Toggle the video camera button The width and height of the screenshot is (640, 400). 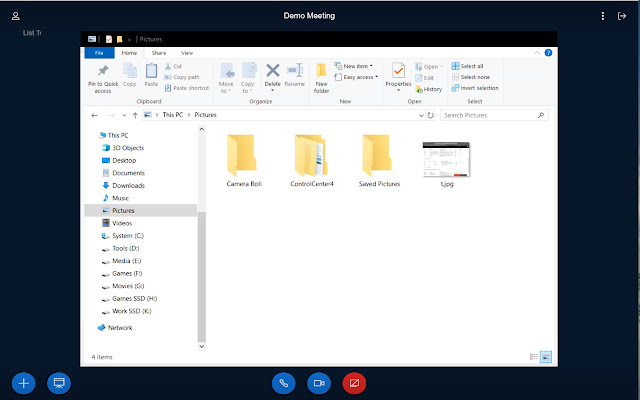(x=319, y=383)
